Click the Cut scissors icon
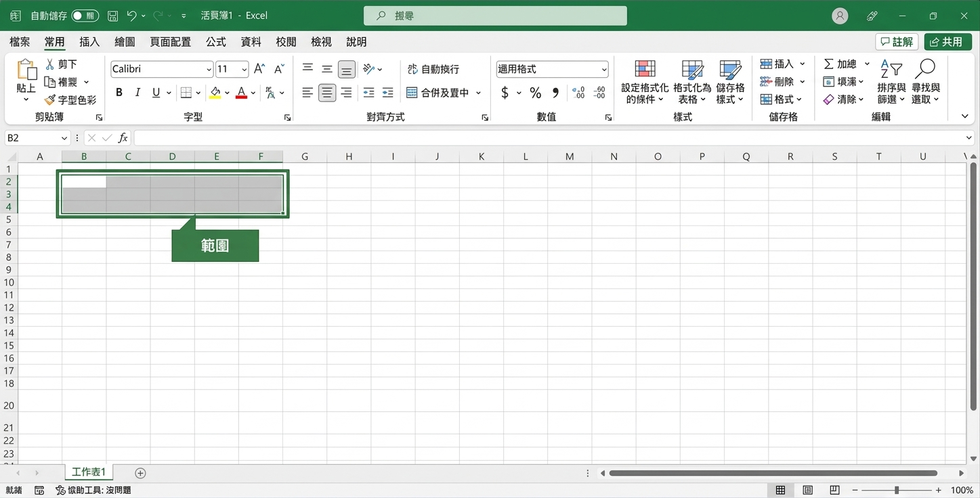This screenshot has height=498, width=980. click(49, 64)
